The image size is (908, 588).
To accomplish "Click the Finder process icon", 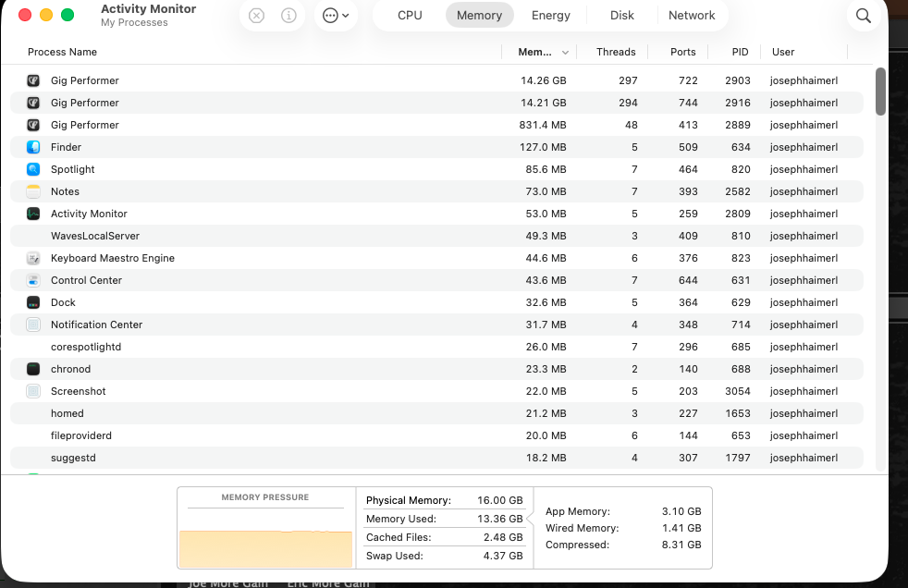I will click(33, 147).
